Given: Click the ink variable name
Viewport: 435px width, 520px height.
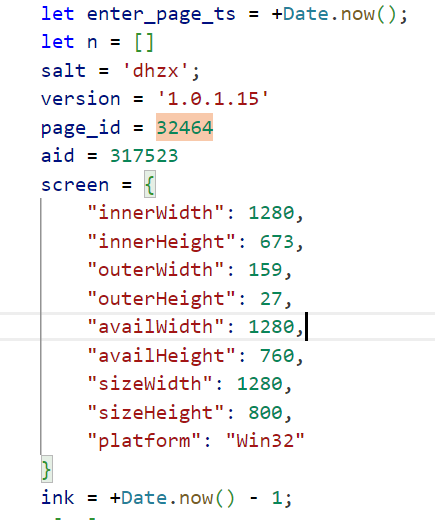Looking at the screenshot, I should click(x=57, y=497).
